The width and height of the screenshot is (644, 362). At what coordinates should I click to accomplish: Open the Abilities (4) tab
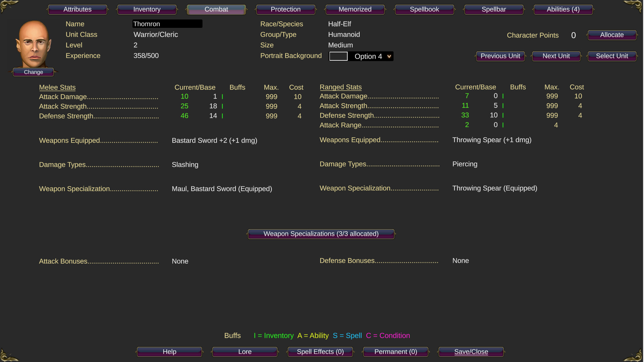click(x=563, y=9)
